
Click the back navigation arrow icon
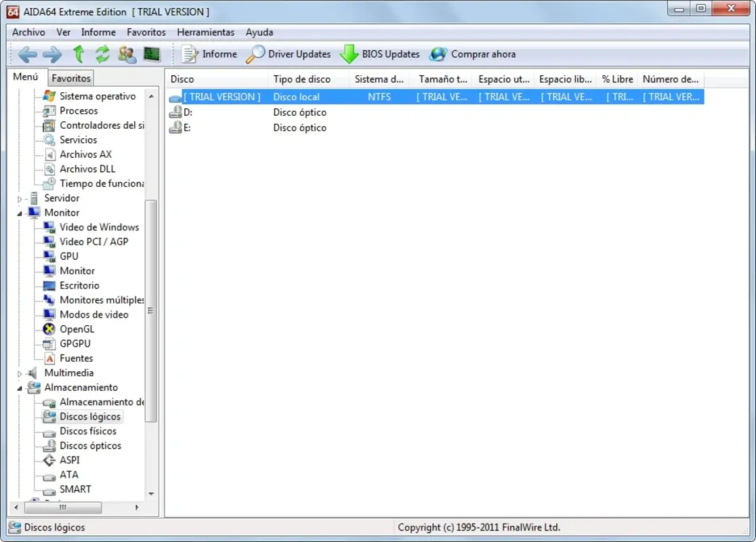pyautogui.click(x=26, y=54)
